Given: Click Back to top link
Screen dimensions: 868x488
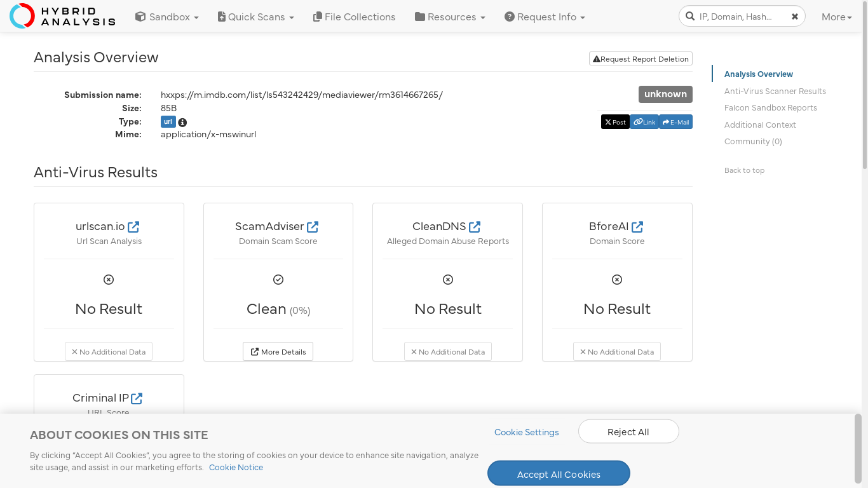Looking at the screenshot, I should click(x=744, y=170).
